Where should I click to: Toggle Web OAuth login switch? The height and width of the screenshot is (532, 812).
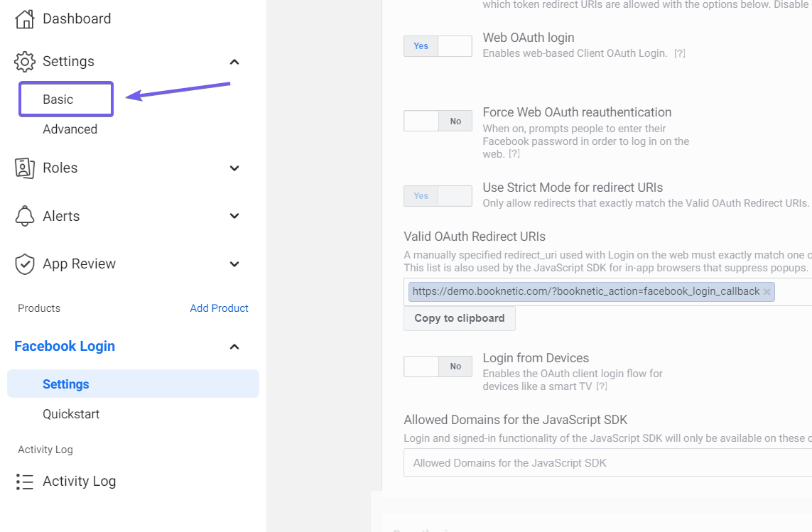pos(438,46)
